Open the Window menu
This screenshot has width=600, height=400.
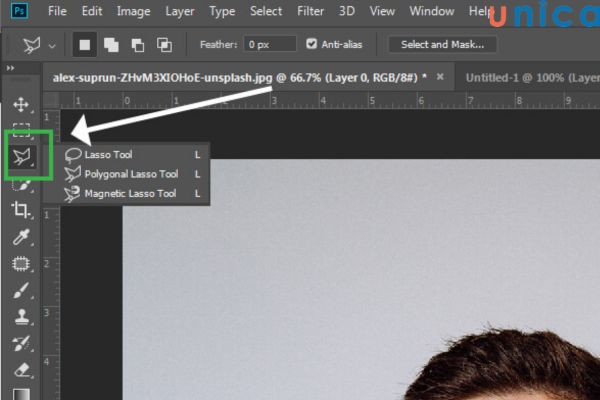[432, 11]
